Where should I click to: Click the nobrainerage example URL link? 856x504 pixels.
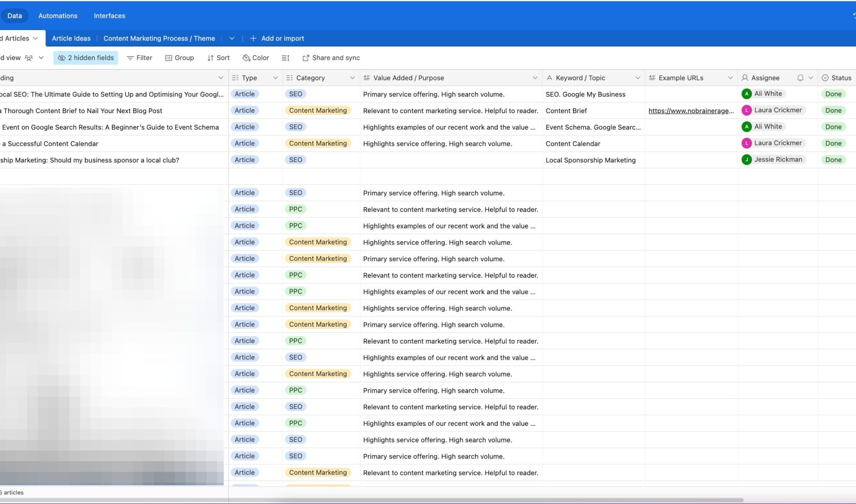(691, 110)
